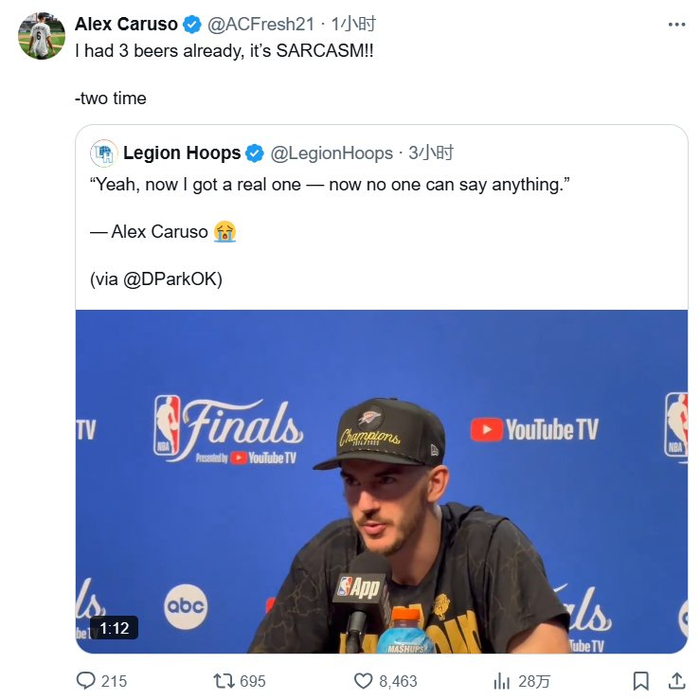This screenshot has height=700, width=700.
Task: Click the repost arrows icon
Action: [x=224, y=680]
